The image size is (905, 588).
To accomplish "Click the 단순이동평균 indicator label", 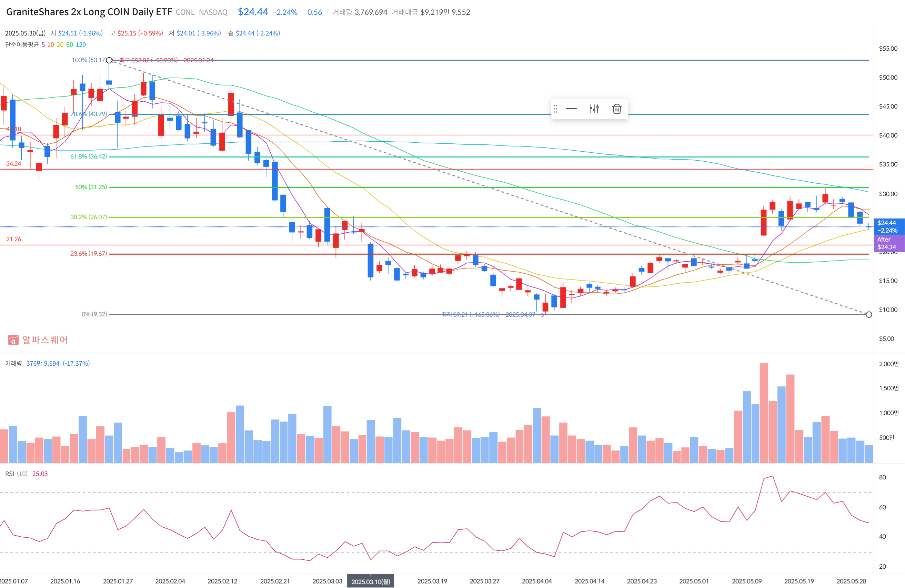I will coord(22,44).
